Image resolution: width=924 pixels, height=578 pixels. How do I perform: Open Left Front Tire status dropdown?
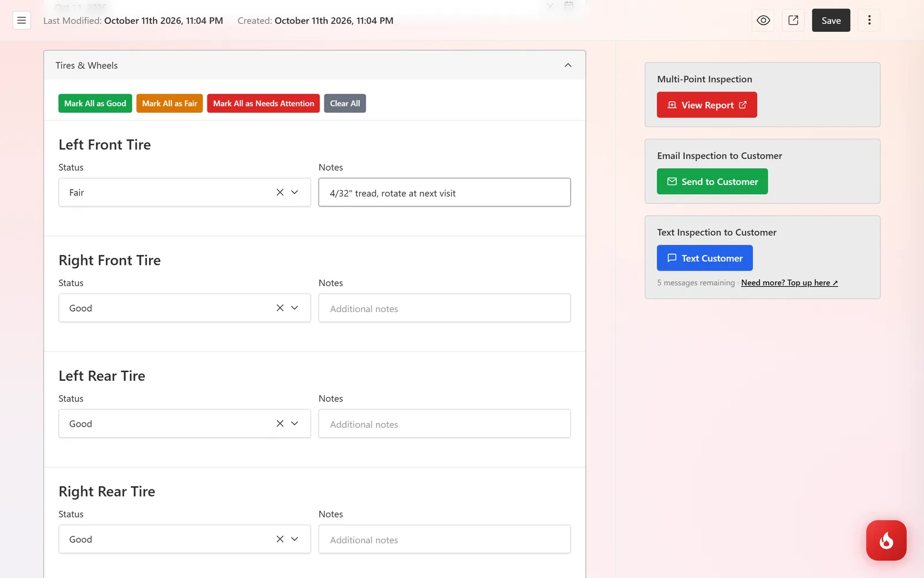coord(295,192)
